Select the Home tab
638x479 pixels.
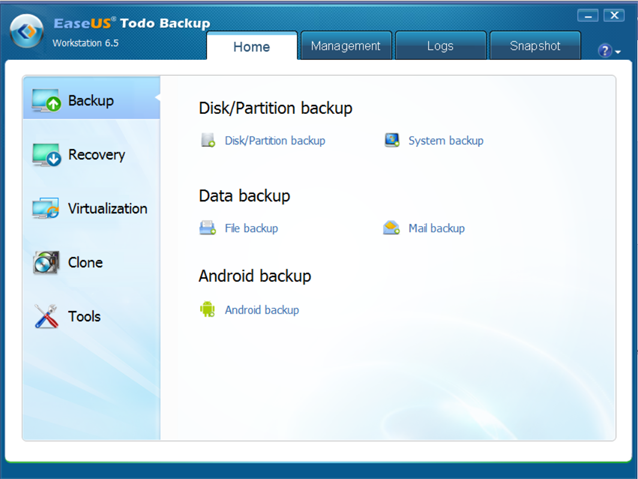tap(251, 46)
